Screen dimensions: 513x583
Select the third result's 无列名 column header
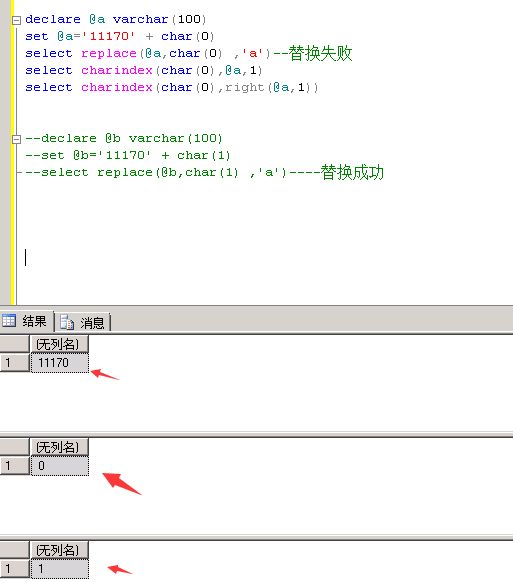[59, 550]
